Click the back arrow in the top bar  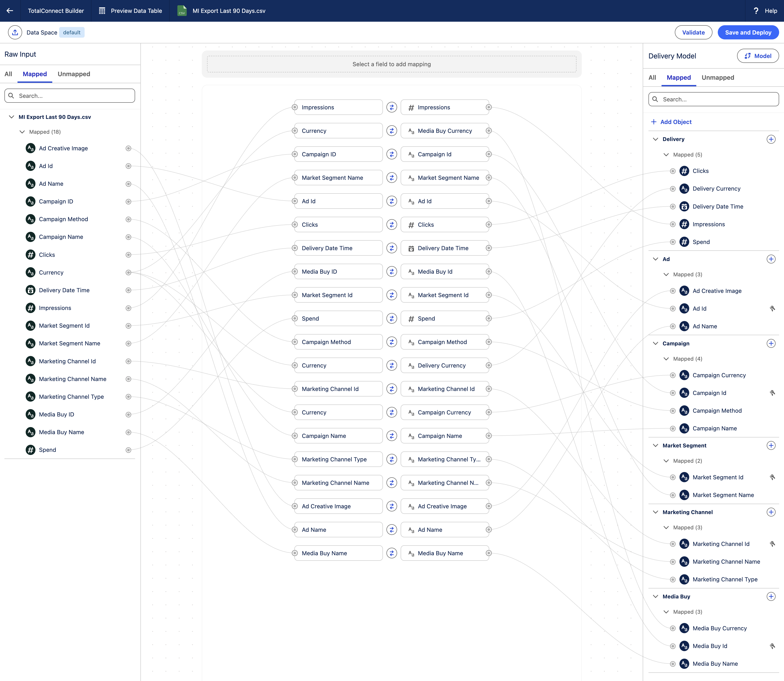pos(10,11)
